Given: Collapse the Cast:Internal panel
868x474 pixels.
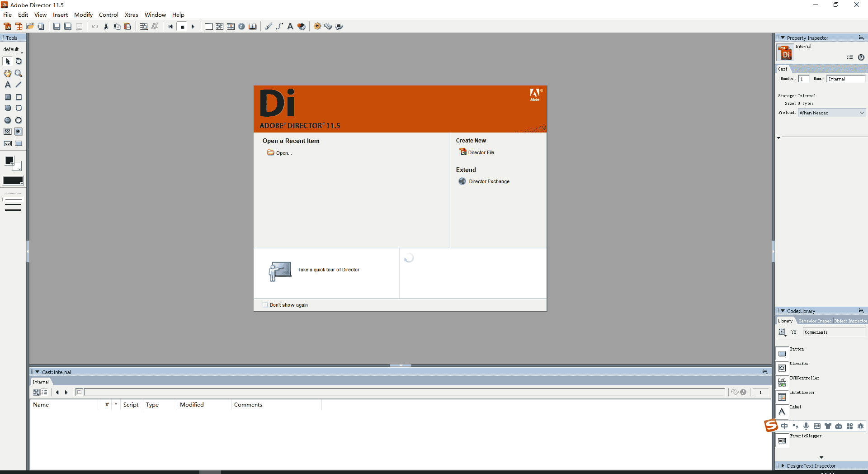Looking at the screenshot, I should (x=38, y=372).
